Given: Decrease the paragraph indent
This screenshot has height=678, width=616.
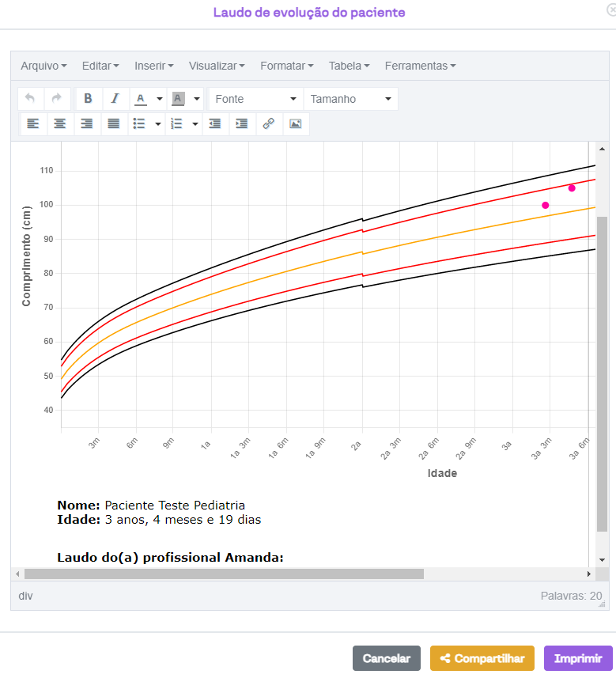Looking at the screenshot, I should coord(214,123).
